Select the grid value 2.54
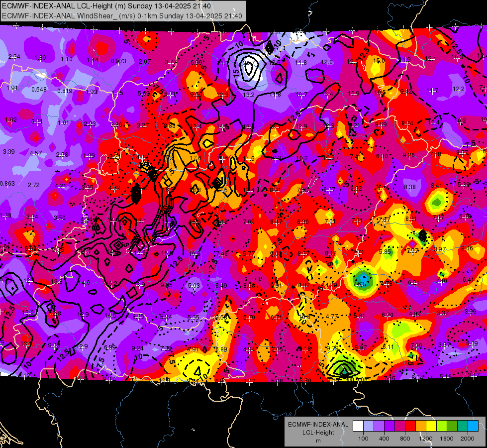The image size is (487, 448). 14,57
